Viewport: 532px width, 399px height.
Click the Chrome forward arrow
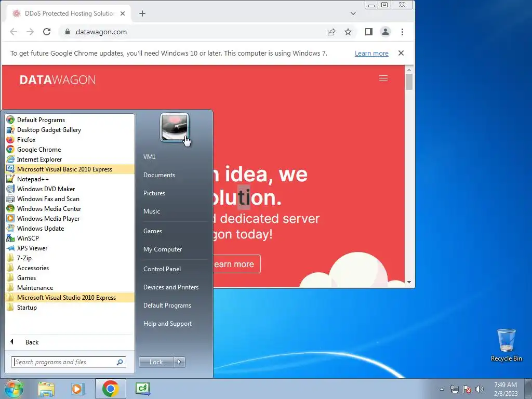coord(30,32)
